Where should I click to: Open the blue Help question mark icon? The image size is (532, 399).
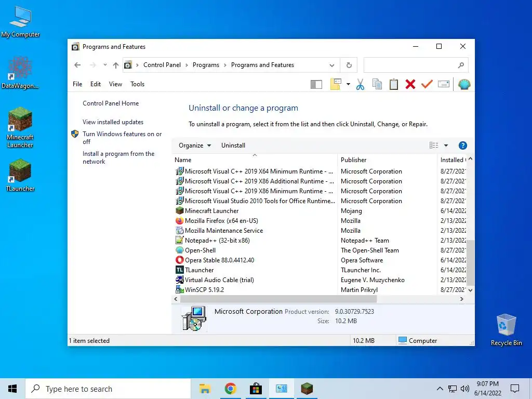tap(462, 145)
